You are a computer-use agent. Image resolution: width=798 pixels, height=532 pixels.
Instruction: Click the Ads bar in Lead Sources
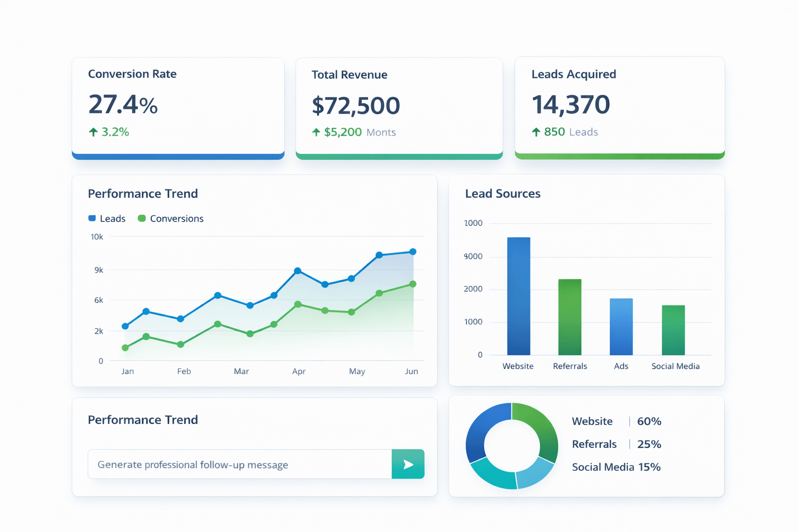click(621, 326)
